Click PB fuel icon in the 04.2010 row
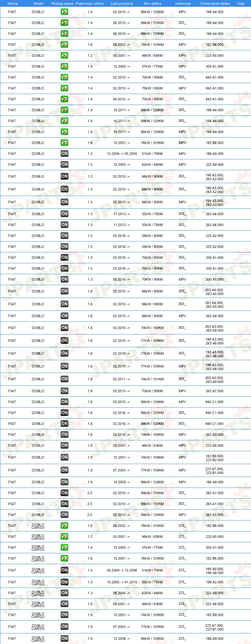Screen dimensions: 251x644 tap(65, 99)
